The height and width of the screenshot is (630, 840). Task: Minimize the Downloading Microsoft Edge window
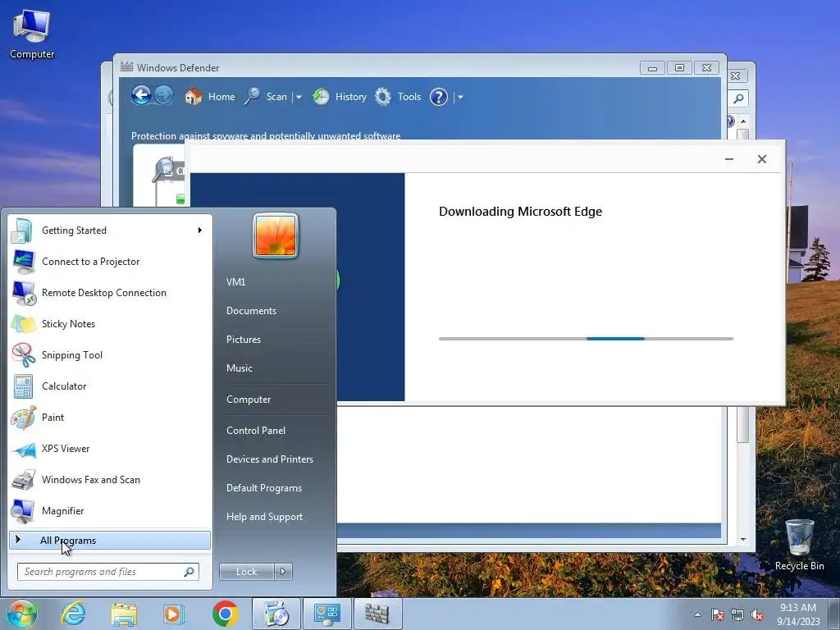tap(729, 159)
